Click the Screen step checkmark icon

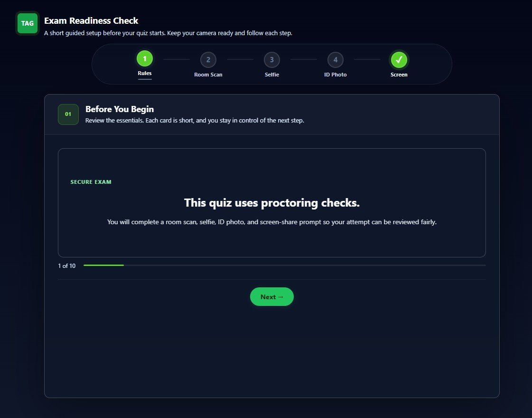click(399, 60)
